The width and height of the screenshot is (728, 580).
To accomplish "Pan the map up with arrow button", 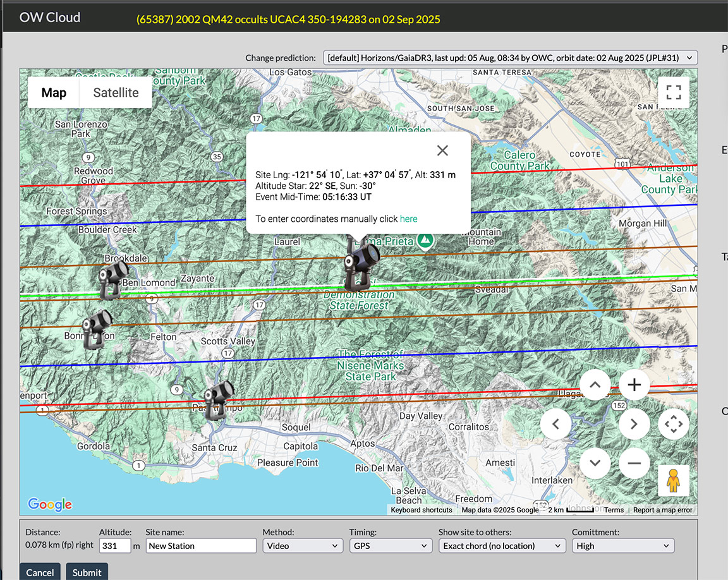I will [595, 385].
